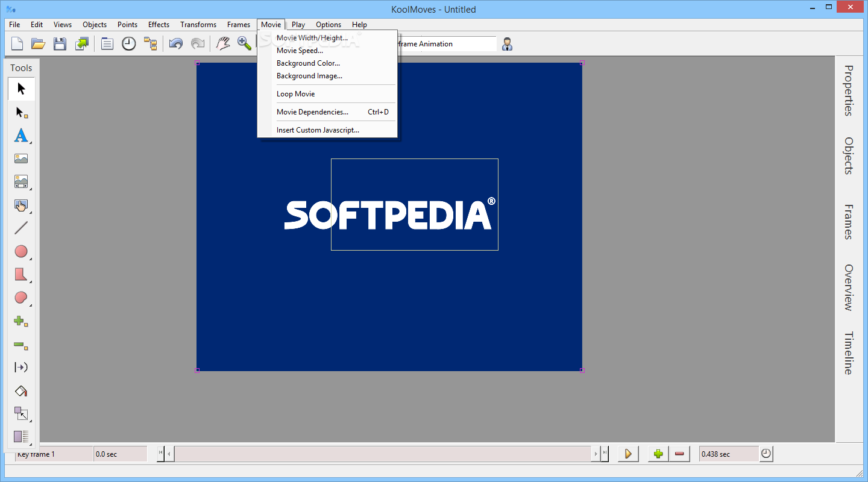Open the Help menu

point(359,25)
